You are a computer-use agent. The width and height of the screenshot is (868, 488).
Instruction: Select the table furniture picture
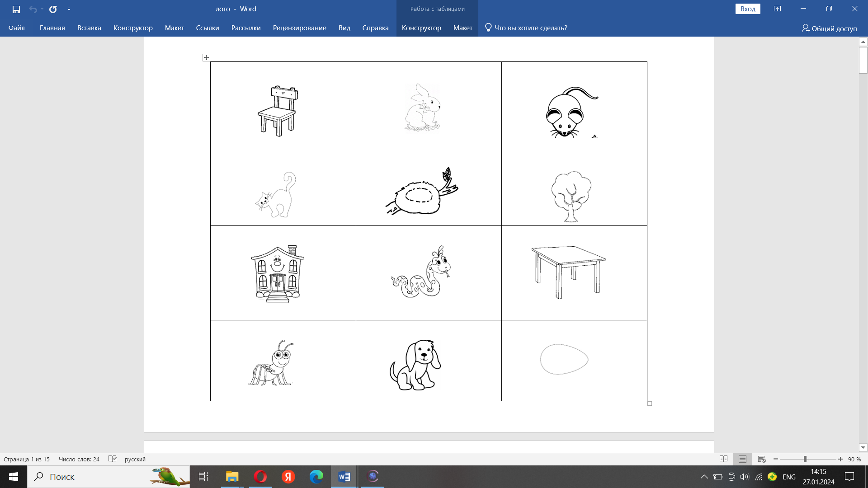[568, 272]
